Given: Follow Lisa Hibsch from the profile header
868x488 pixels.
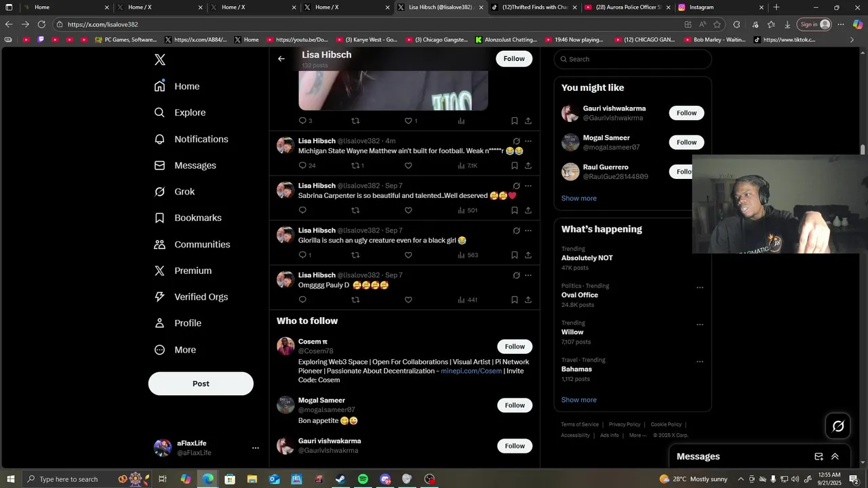Looking at the screenshot, I should click(514, 59).
